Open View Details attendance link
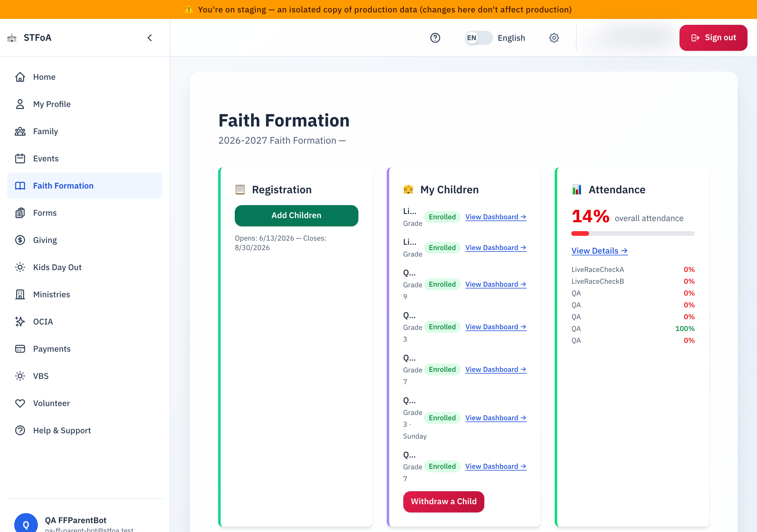The height and width of the screenshot is (532, 757). tap(599, 251)
